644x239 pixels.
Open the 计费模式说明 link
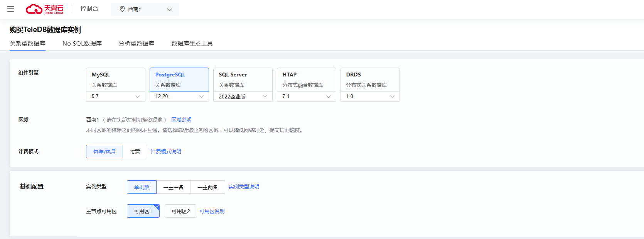point(166,151)
